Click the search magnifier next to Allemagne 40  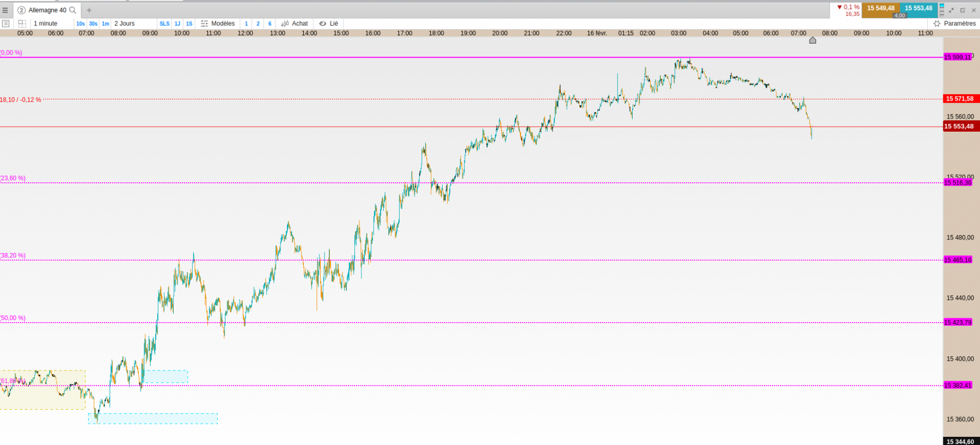coord(73,10)
